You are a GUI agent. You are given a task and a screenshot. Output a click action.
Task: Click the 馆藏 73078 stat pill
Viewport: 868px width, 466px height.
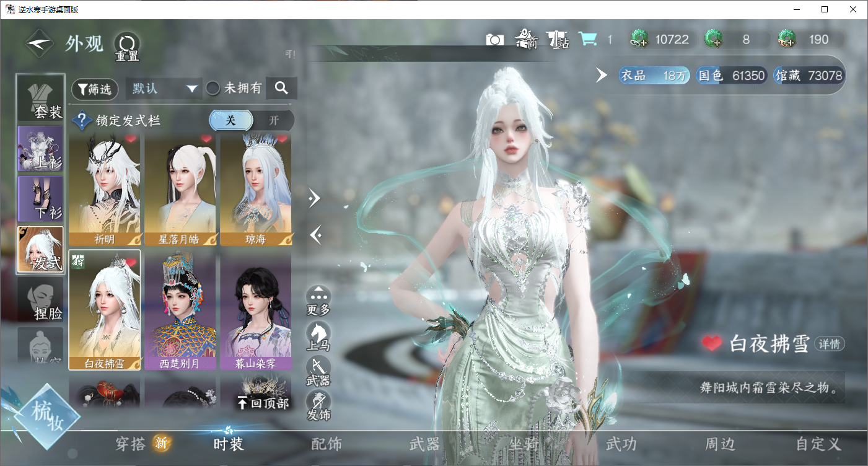[809, 76]
